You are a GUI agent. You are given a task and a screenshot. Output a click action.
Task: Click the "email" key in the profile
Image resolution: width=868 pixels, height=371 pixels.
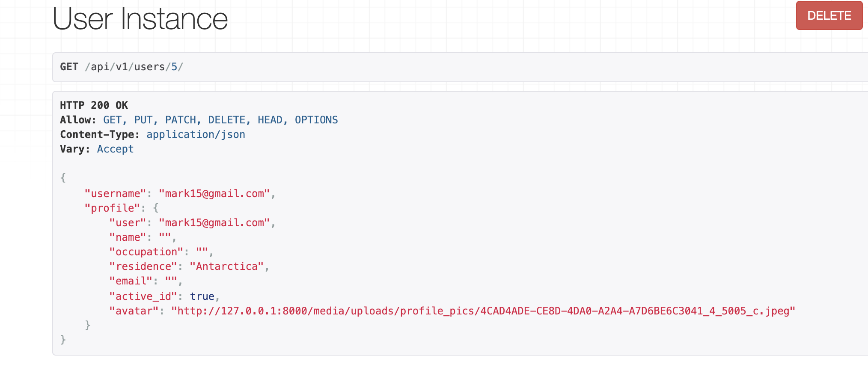pos(131,281)
